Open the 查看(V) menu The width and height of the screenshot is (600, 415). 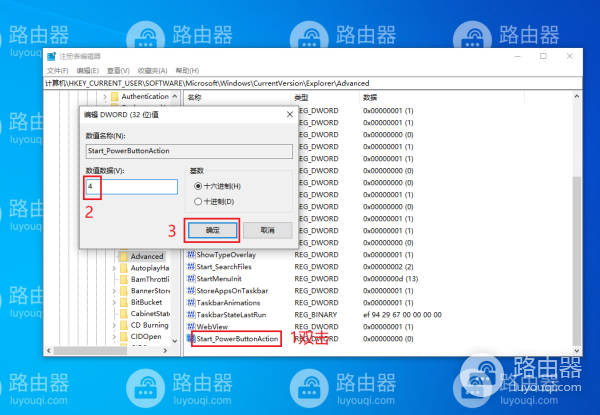click(x=118, y=71)
